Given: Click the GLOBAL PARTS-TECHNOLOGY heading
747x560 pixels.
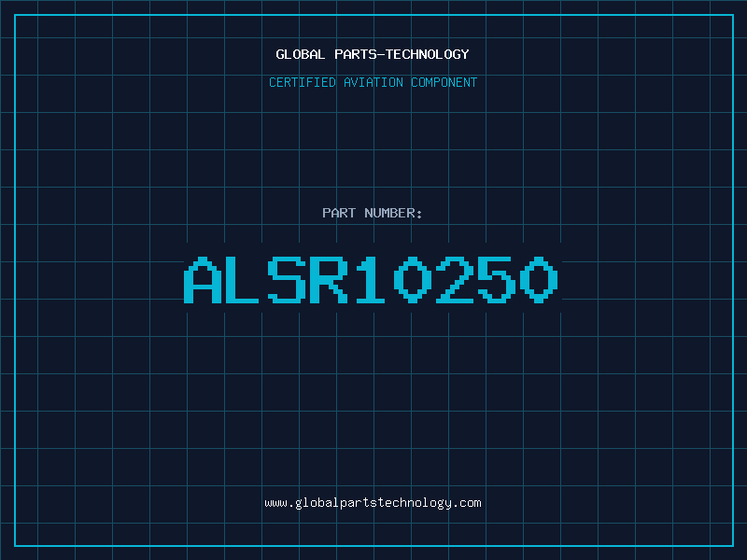Looking at the screenshot, I should tap(373, 54).
